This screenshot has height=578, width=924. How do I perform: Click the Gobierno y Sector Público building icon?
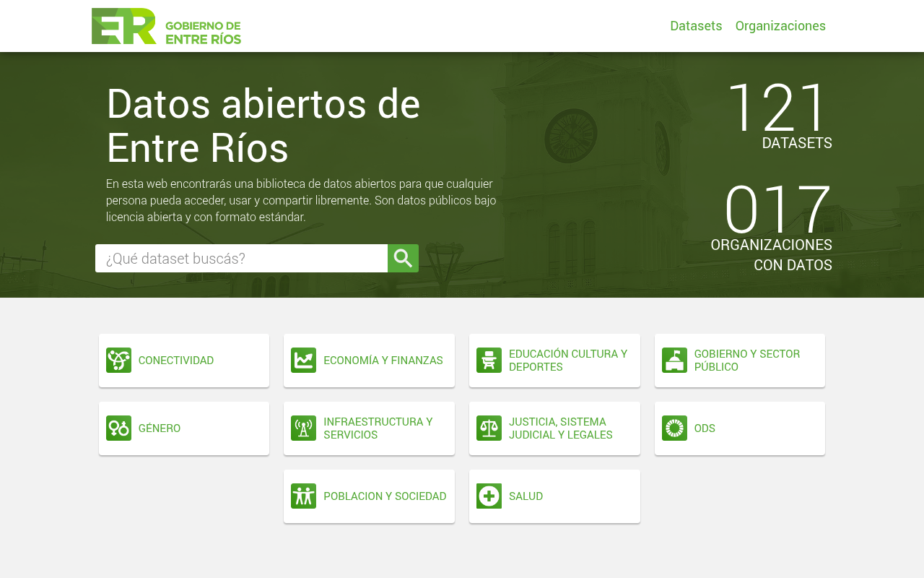point(674,361)
